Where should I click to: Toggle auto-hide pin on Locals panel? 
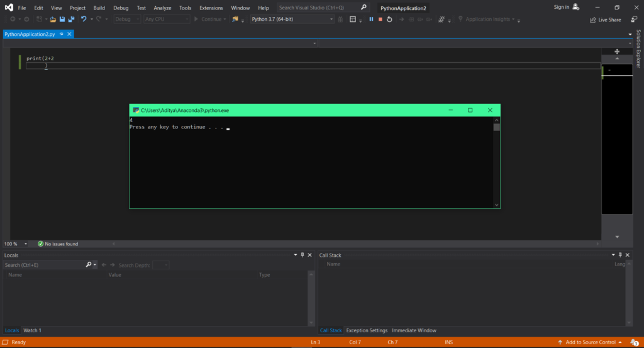pyautogui.click(x=303, y=255)
